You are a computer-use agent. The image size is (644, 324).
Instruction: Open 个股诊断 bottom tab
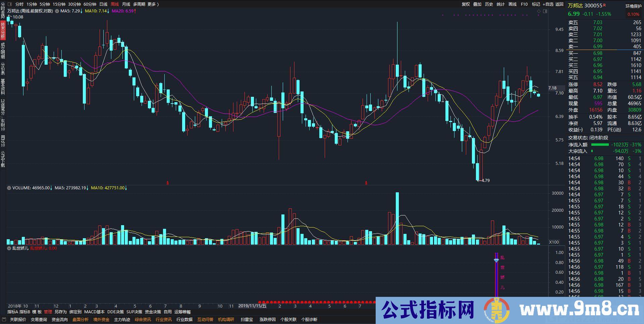(x=309, y=320)
